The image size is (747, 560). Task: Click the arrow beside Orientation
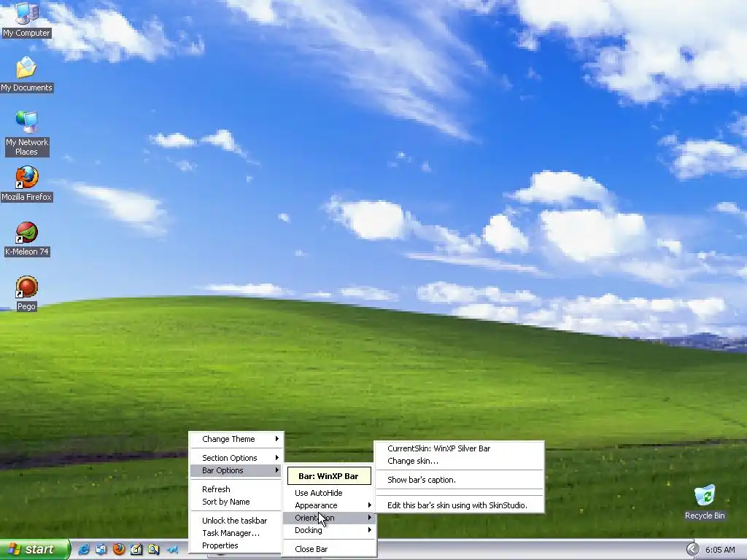(369, 518)
